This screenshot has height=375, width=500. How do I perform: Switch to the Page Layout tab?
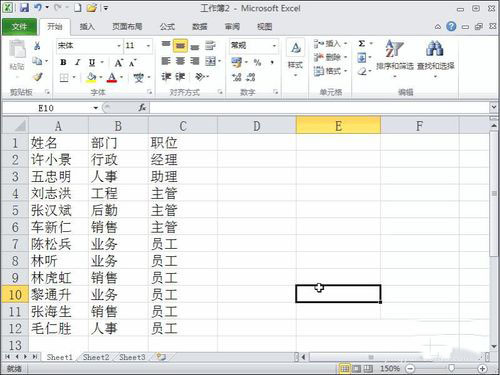127,27
